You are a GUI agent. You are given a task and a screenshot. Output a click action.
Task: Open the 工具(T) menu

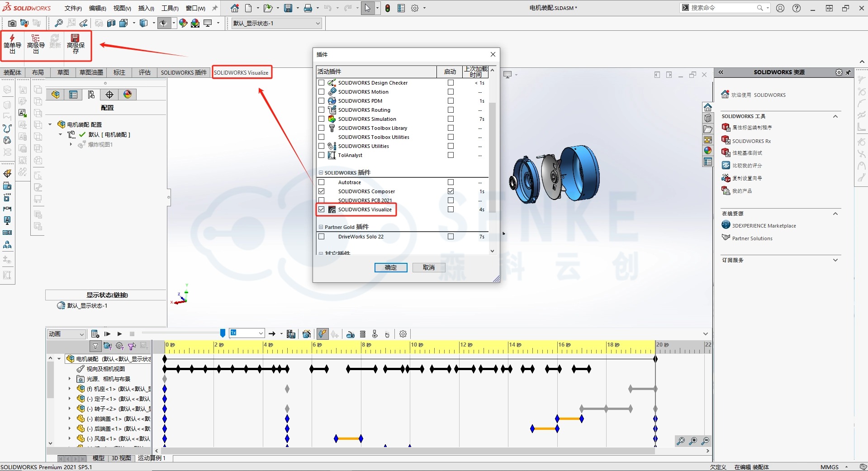(170, 8)
